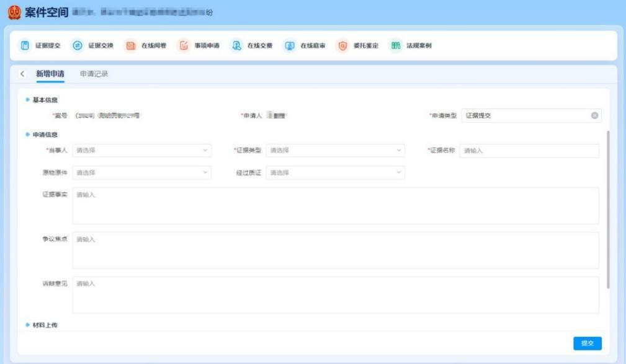626x364 pixels.
Task: Open the 事项申请 icon
Action: pos(184,46)
